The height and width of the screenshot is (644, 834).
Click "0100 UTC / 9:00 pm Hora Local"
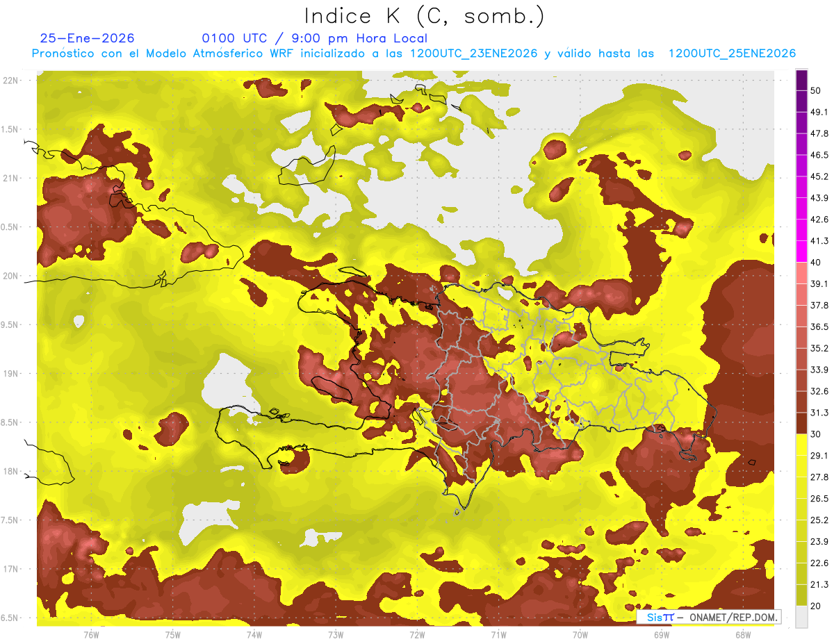pyautogui.click(x=315, y=38)
